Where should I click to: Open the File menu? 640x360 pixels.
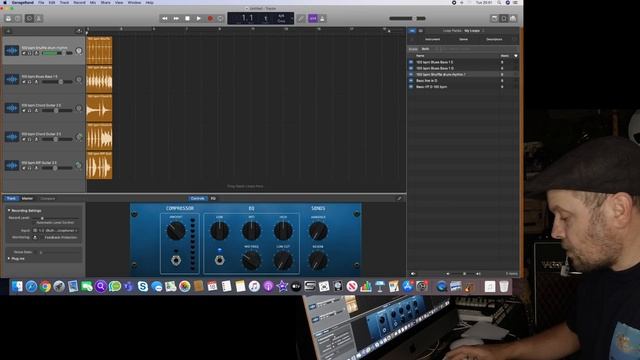[x=41, y=2]
